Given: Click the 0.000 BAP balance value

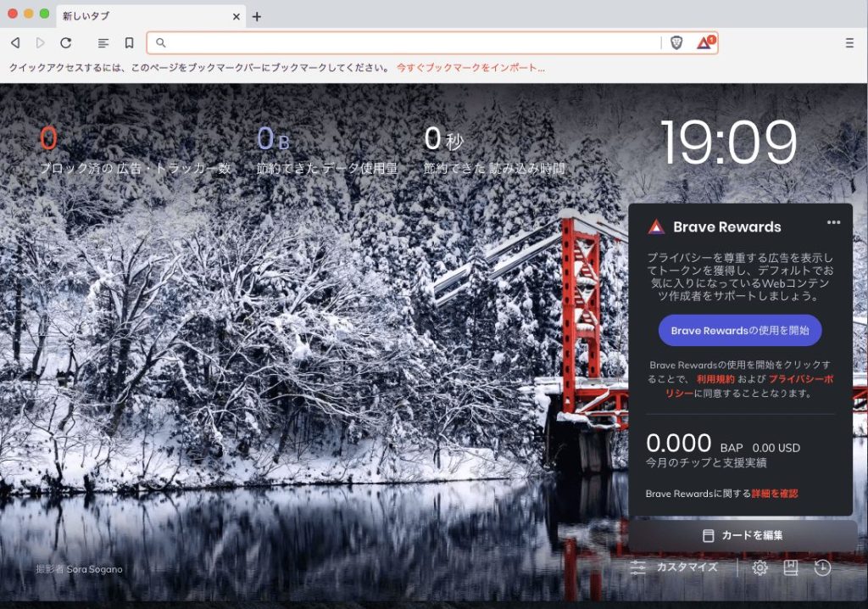Looking at the screenshot, I should tap(678, 443).
